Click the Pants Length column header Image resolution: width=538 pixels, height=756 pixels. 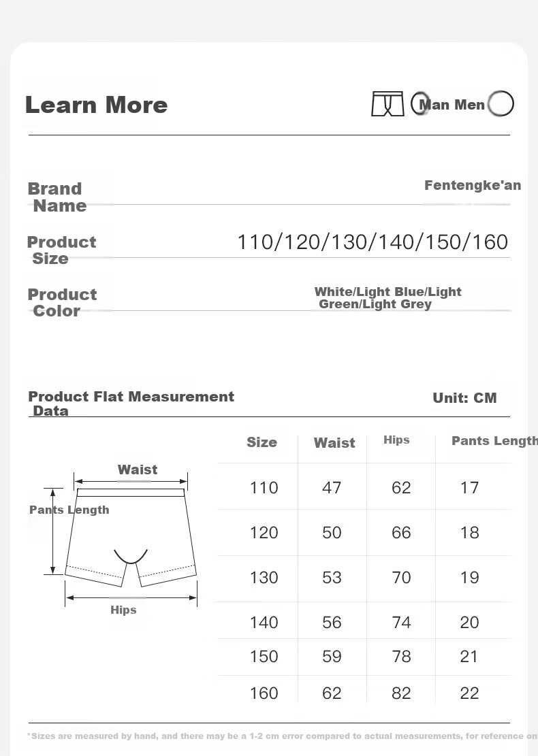[494, 441]
